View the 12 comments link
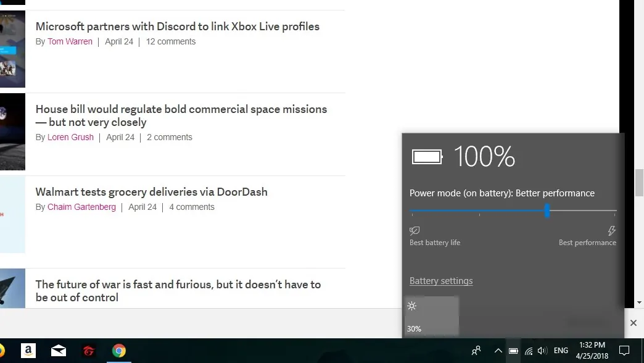 tap(171, 41)
